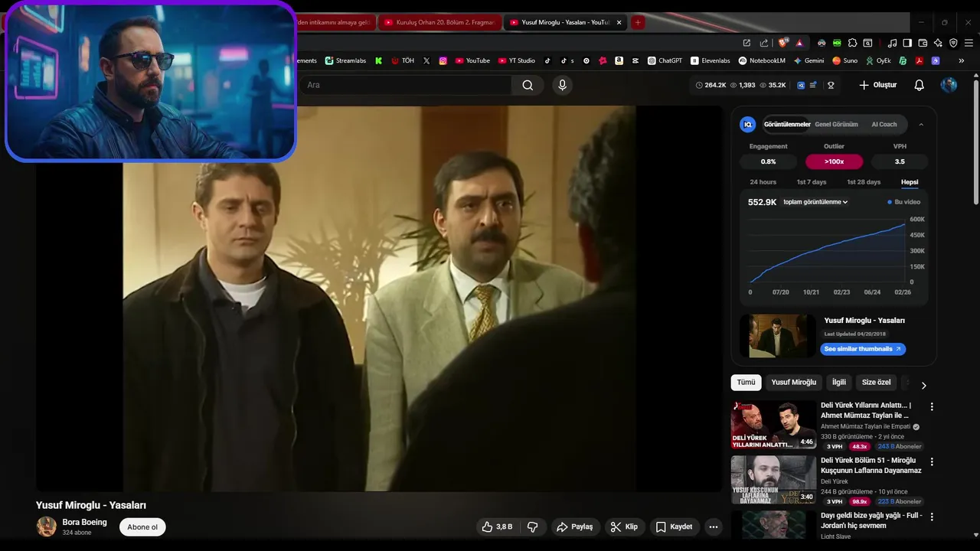Select the 1st 28 days range
This screenshot has width=980, height=551.
[864, 182]
